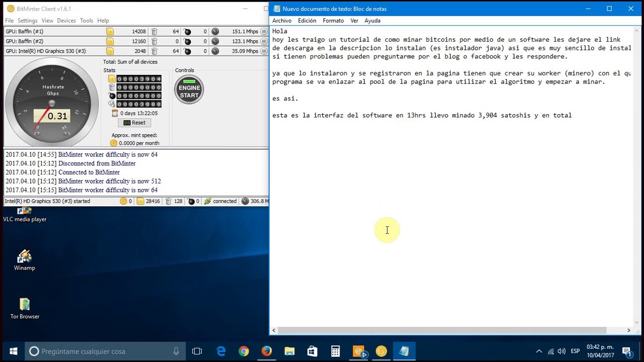Click the Reset stats button
The image size is (644, 362).
(134, 123)
